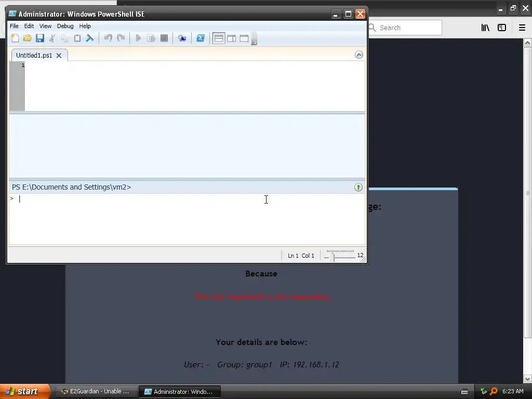Click the browser vertical scrollbar thumb

[527, 193]
